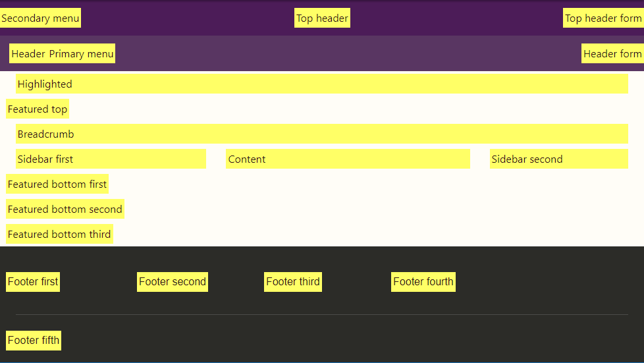Screen dimensions: 644x363
Task: Select the Content region block
Action: [348, 159]
